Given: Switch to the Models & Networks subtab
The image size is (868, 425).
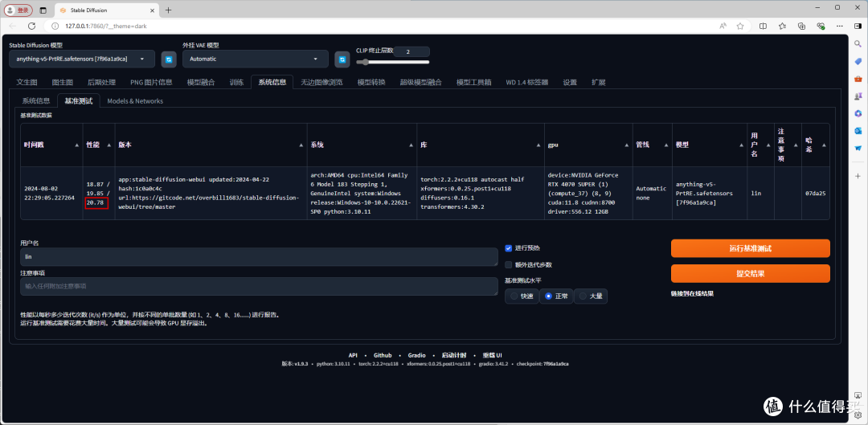Looking at the screenshot, I should (x=135, y=101).
